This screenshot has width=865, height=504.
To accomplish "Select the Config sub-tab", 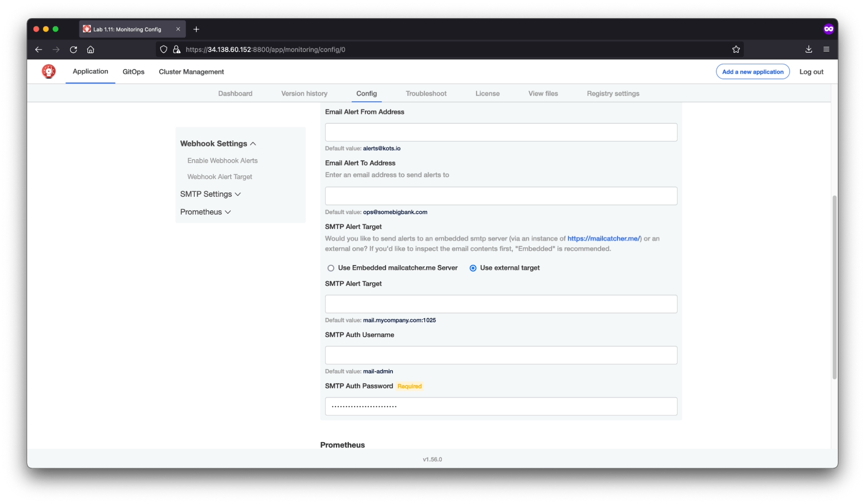I will 367,93.
